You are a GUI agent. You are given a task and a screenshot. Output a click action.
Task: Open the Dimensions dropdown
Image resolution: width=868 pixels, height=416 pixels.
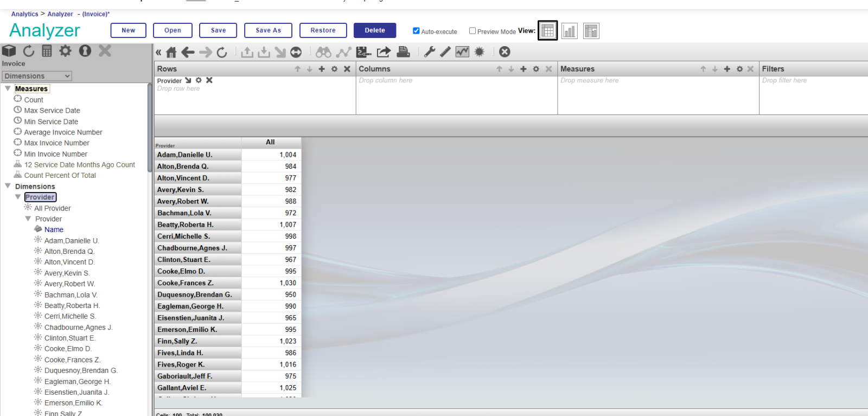[37, 76]
